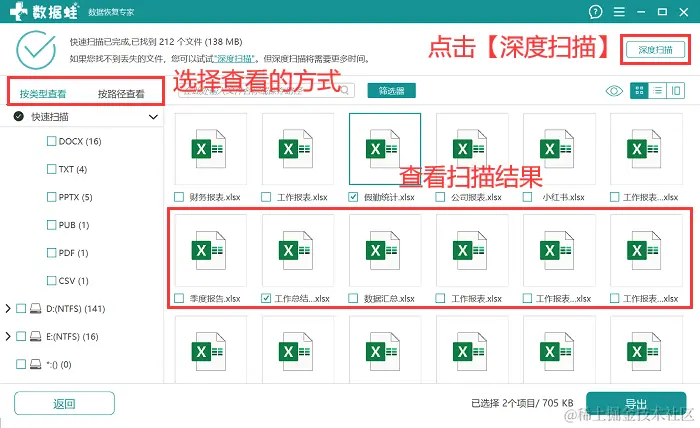
Task: Check the CSV (1) checkbox
Action: click(52, 281)
